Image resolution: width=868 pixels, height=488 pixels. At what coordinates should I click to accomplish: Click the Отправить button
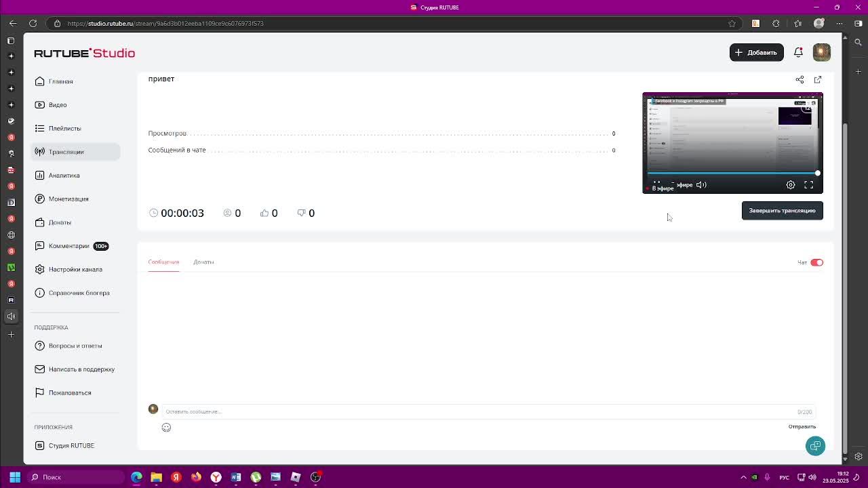click(x=802, y=426)
